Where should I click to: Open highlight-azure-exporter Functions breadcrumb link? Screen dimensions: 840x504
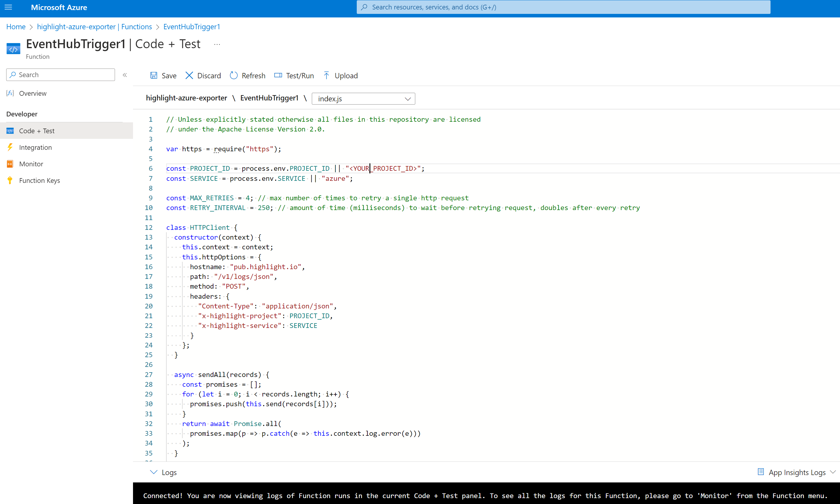(x=94, y=27)
